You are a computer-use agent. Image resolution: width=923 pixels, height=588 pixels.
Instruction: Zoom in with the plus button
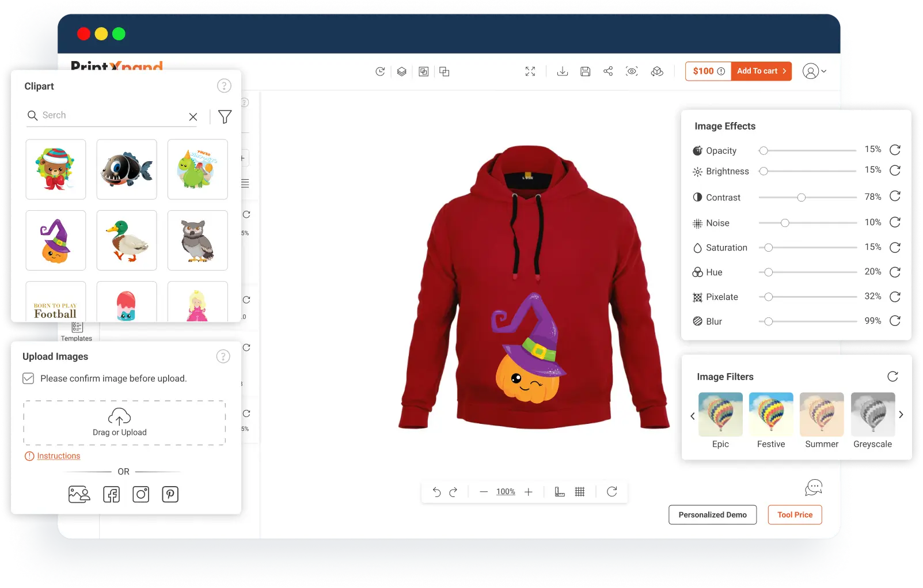529,492
